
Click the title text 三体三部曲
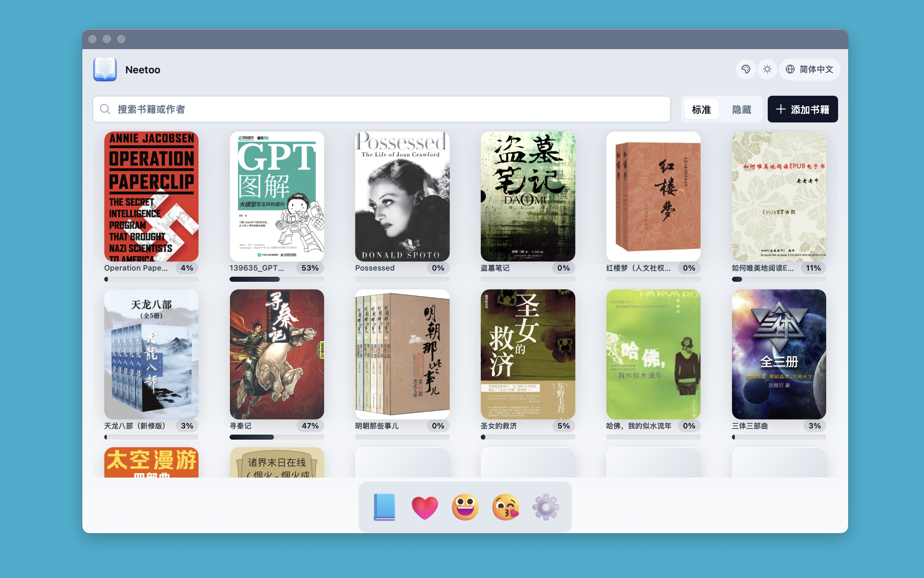tap(750, 426)
